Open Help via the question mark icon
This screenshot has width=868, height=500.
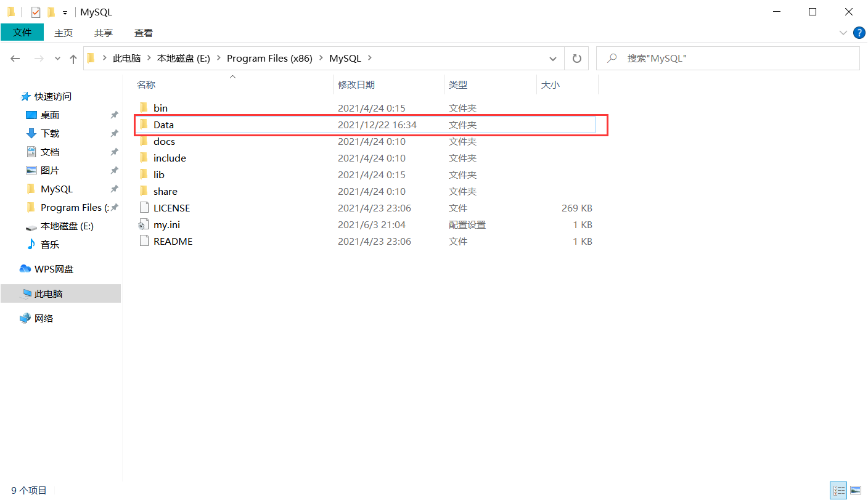click(x=859, y=33)
